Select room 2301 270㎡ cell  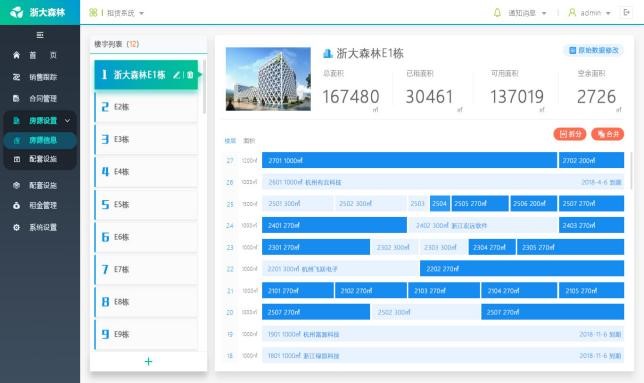316,247
